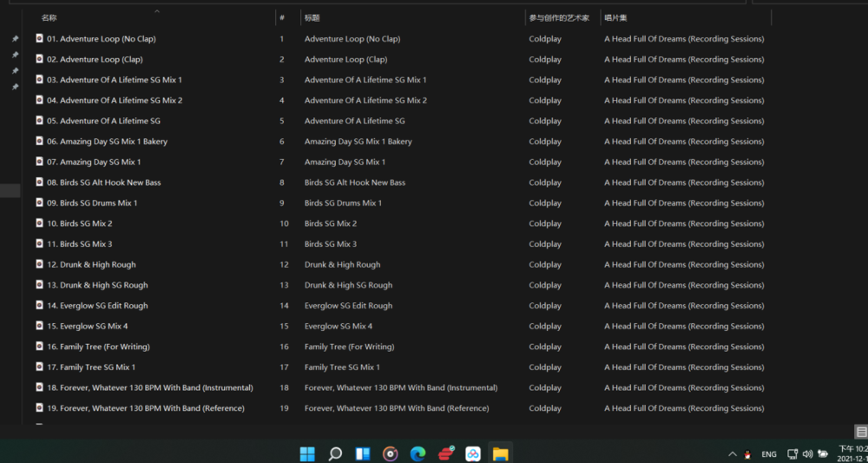This screenshot has width=868, height=463.
Task: Click pin icon beside row 03. Adventure Of A Lifetime
Action: (15, 71)
